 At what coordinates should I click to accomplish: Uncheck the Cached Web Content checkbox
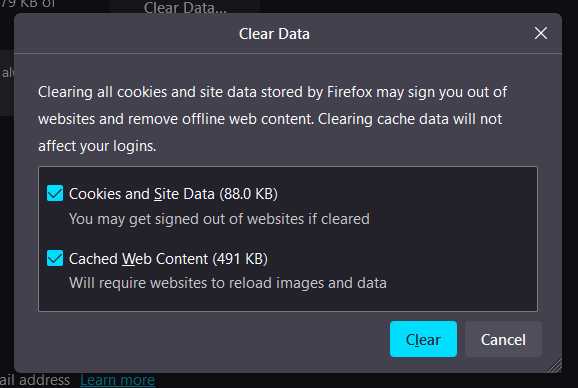[55, 258]
